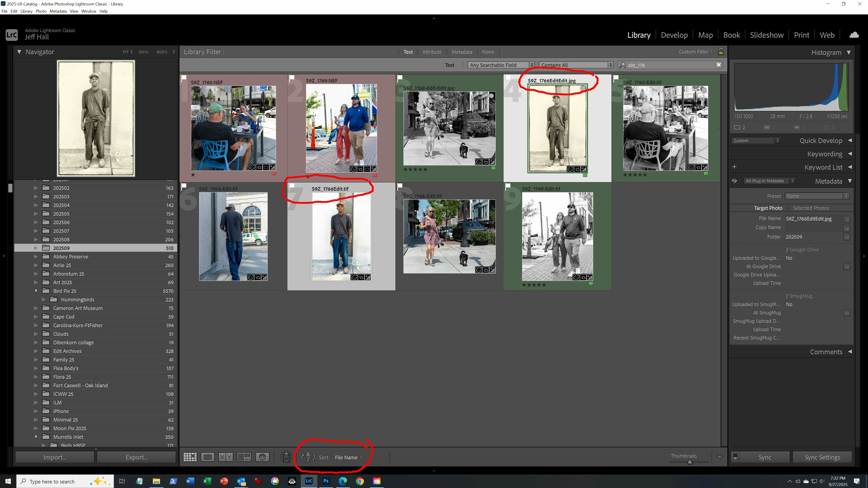868x488 pixels.
Task: Toggle the Library Filter lock icon
Action: (721, 52)
